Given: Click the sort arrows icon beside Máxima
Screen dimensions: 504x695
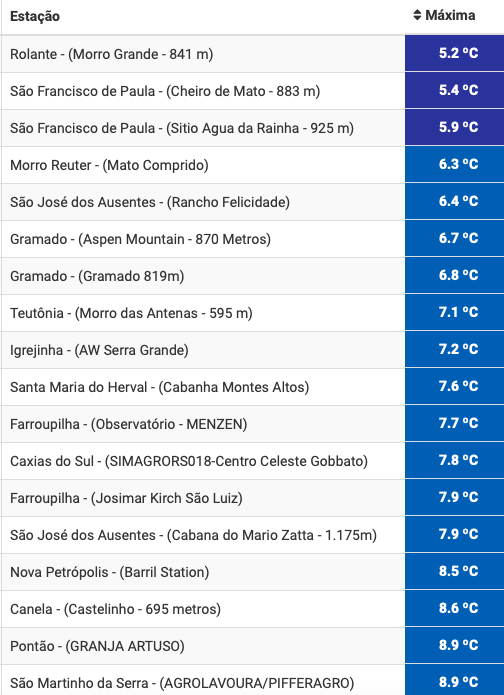Looking at the screenshot, I should coord(417,16).
